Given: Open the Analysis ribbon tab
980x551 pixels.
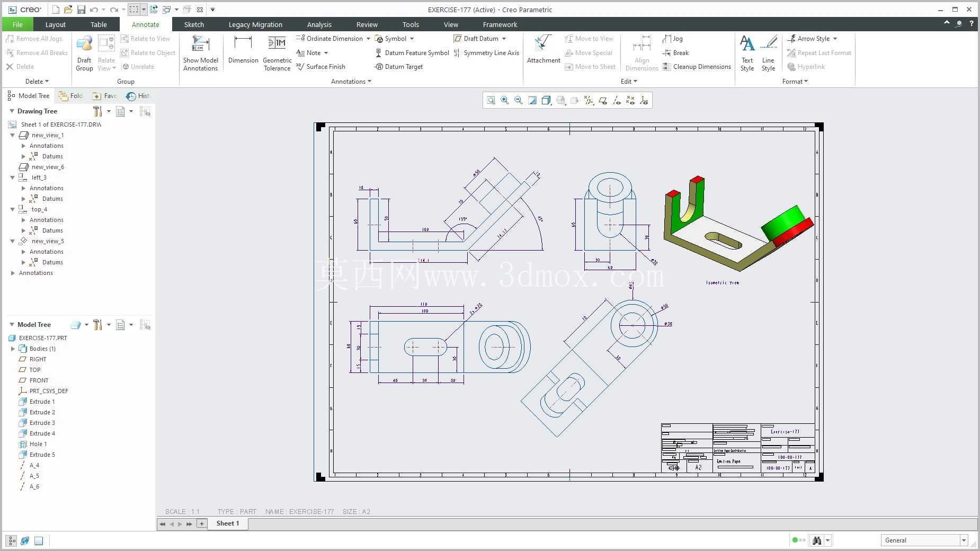Looking at the screenshot, I should pos(319,24).
